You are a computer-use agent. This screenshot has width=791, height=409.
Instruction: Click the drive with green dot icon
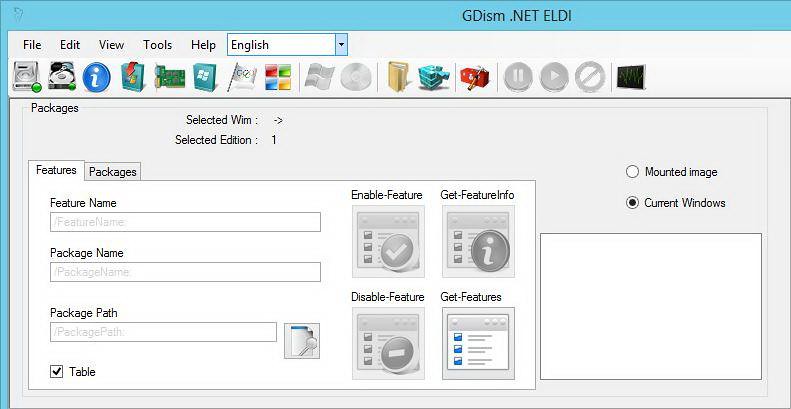tap(26, 78)
